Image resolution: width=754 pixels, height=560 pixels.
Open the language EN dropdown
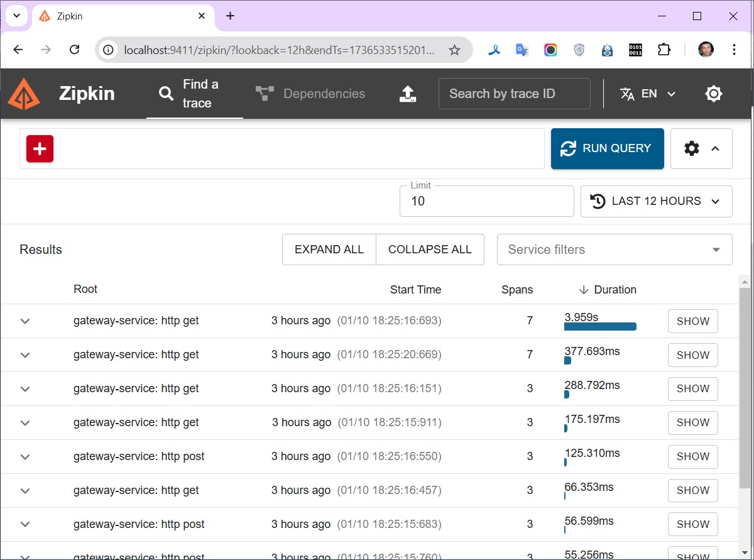tap(648, 94)
